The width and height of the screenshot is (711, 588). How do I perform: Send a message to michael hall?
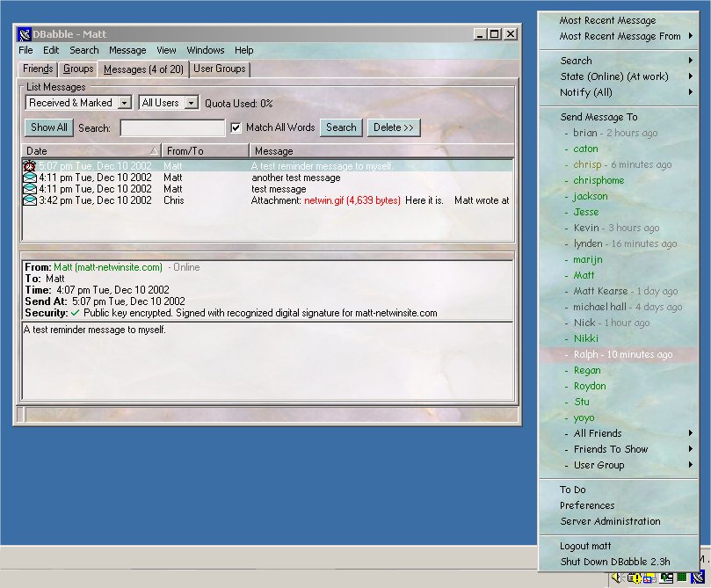click(x=620, y=307)
